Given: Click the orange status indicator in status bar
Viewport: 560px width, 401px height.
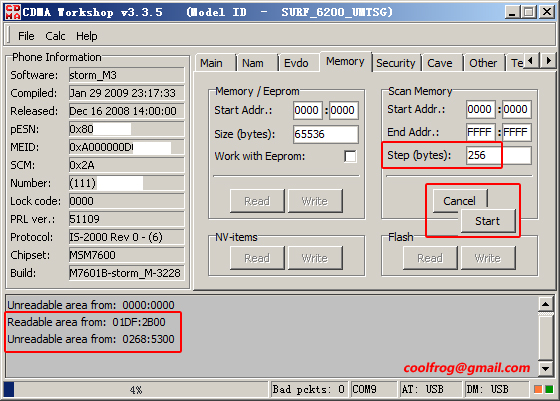Looking at the screenshot, I should click(538, 389).
